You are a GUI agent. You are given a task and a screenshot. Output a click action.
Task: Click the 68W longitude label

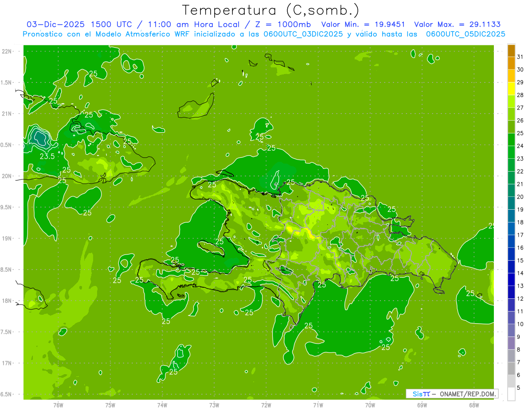click(x=474, y=404)
